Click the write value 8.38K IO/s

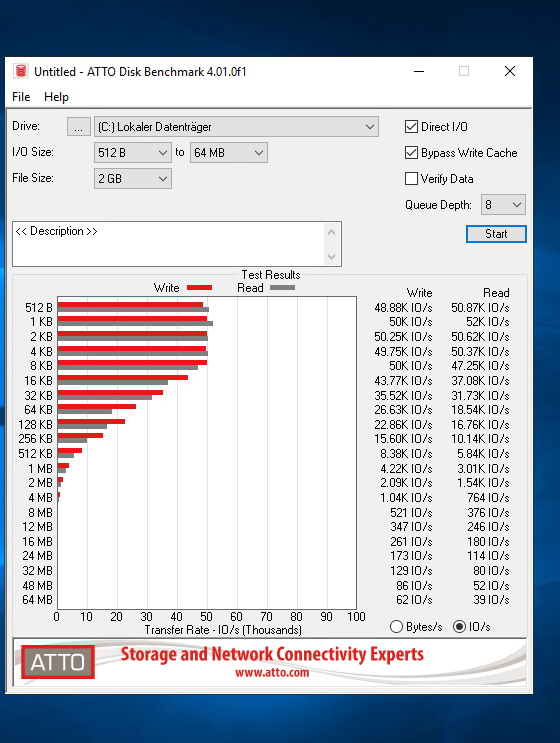point(406,453)
